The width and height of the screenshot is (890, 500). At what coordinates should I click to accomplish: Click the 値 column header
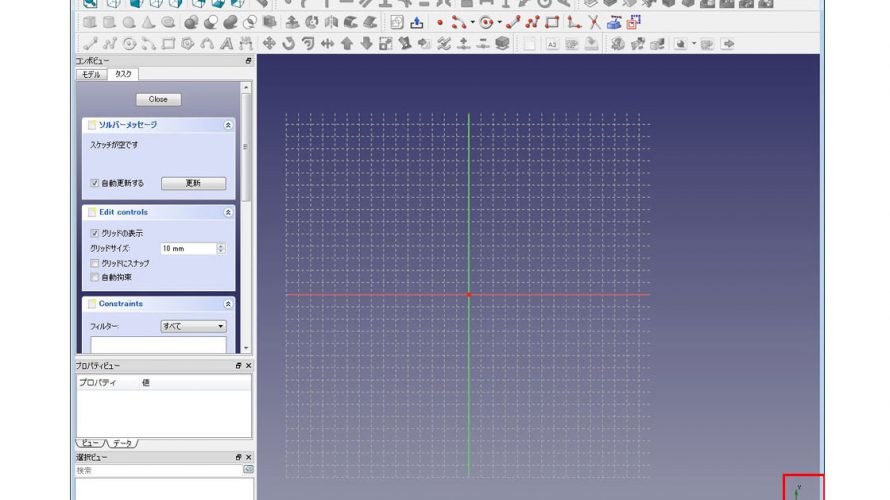click(146, 383)
